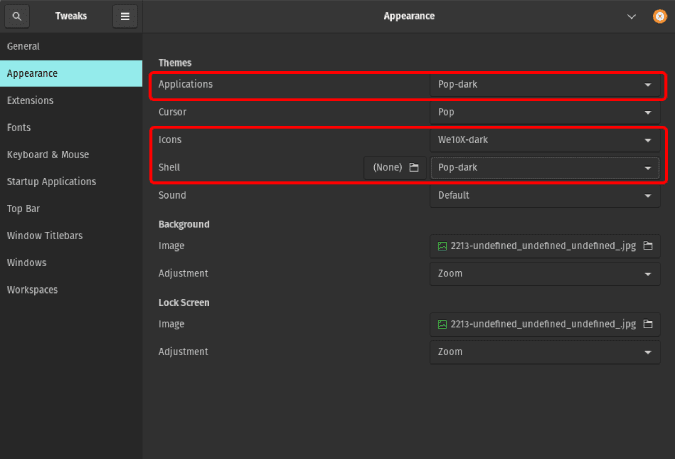The image size is (675, 459).
Task: Open the Shell theme dropdown
Action: pyautogui.click(x=545, y=168)
